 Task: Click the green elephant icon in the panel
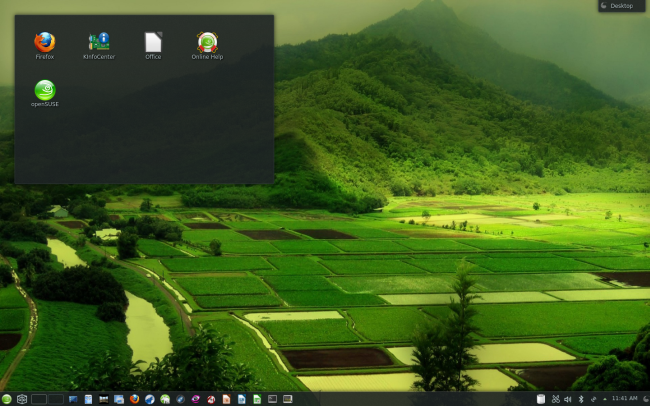tap(165, 399)
